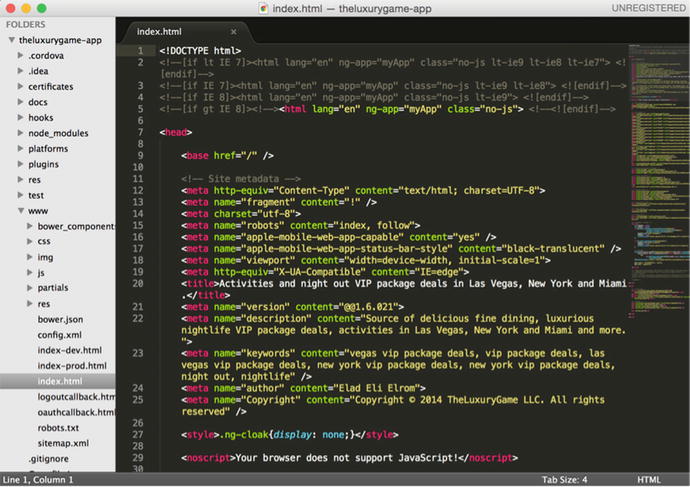
Task: Open sitemap.xml in the sidebar
Action: pos(63,443)
